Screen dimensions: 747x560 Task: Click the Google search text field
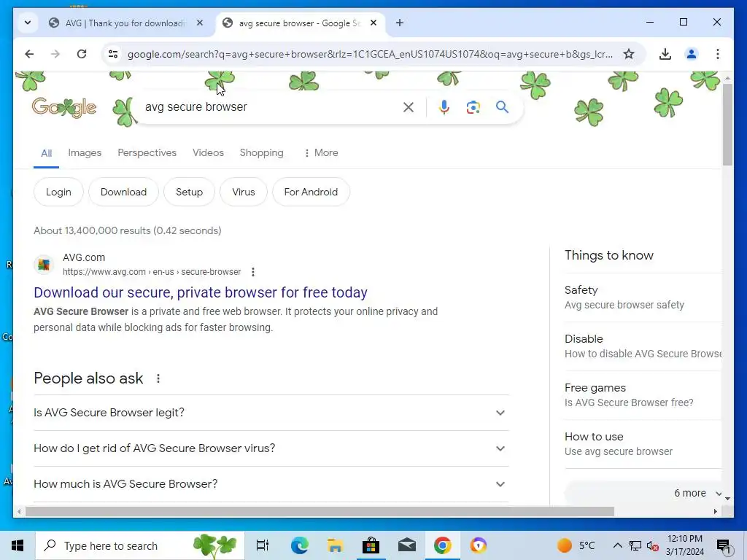(269, 106)
